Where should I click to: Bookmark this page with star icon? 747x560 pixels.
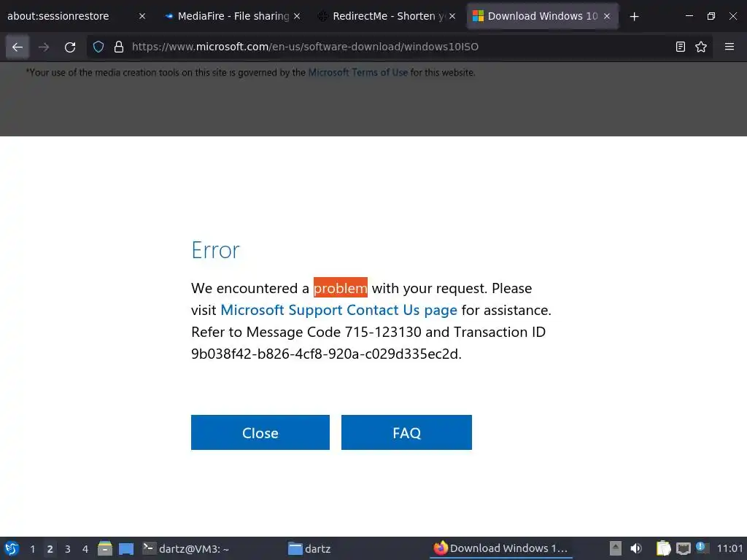pos(701,47)
